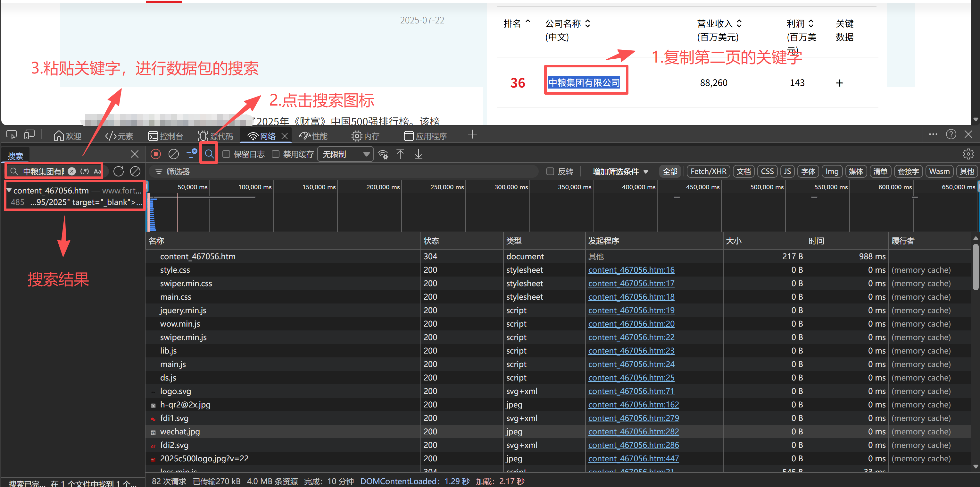
Task: Stop recording network log
Action: click(156, 154)
